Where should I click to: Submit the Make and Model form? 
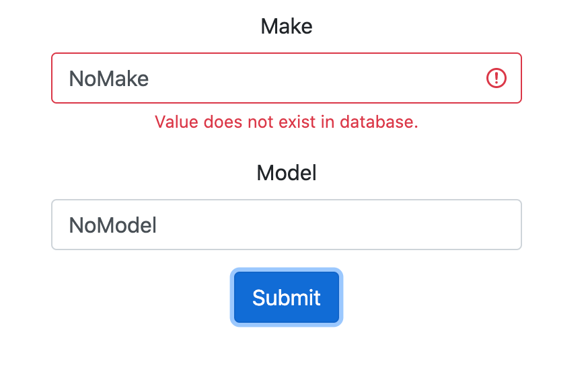coord(287,297)
